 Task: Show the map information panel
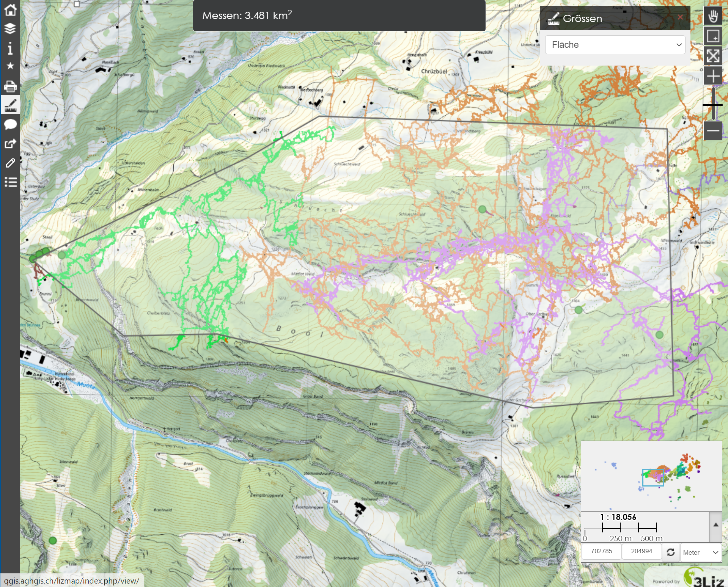pos(10,48)
